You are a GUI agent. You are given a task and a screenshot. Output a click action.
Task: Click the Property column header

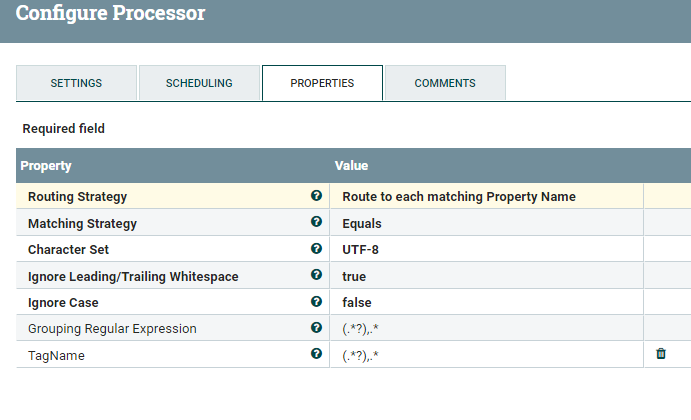click(46, 165)
